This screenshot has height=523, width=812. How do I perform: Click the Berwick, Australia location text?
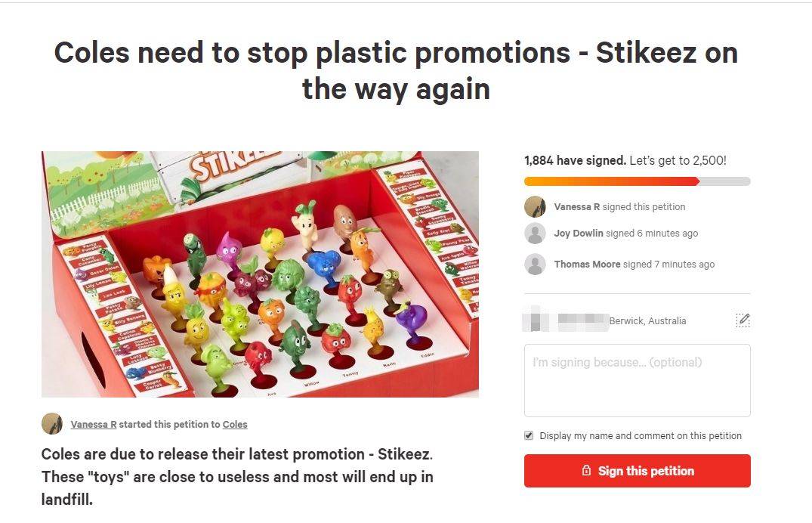[648, 321]
